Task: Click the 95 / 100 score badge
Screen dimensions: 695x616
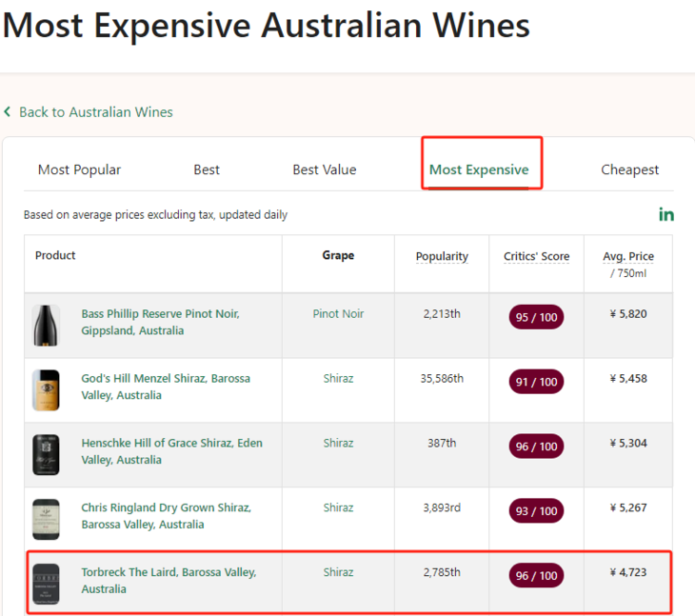Action: tap(536, 317)
